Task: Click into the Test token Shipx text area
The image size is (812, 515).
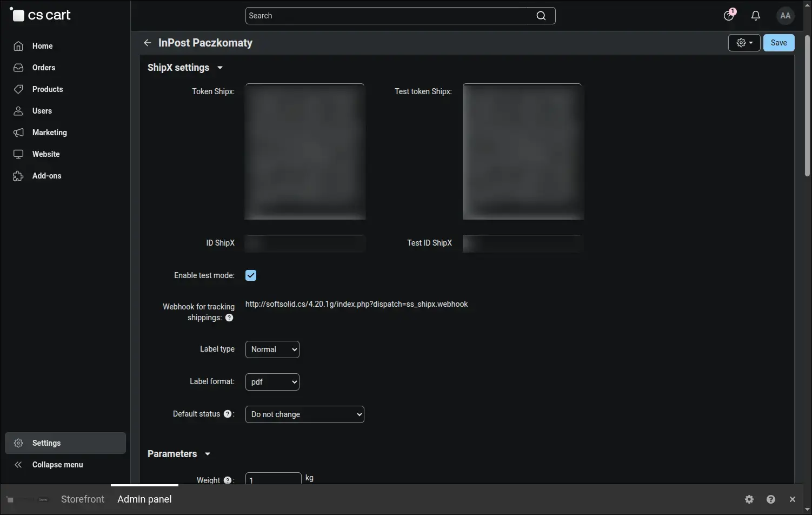Action: pyautogui.click(x=522, y=151)
